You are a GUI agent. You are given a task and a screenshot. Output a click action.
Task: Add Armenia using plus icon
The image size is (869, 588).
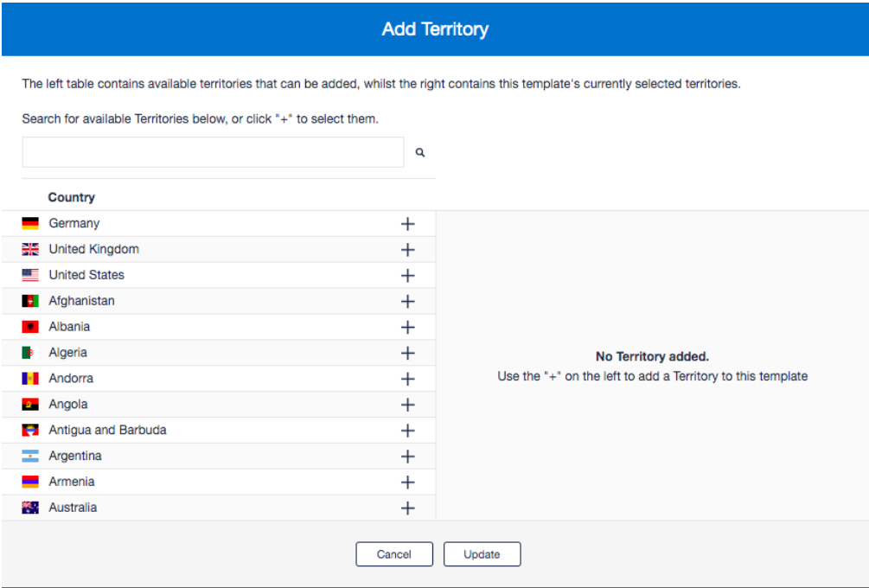coord(408,483)
